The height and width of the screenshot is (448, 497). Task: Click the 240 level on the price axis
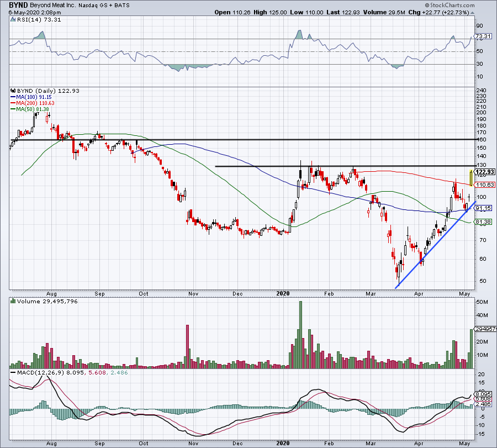[480, 91]
